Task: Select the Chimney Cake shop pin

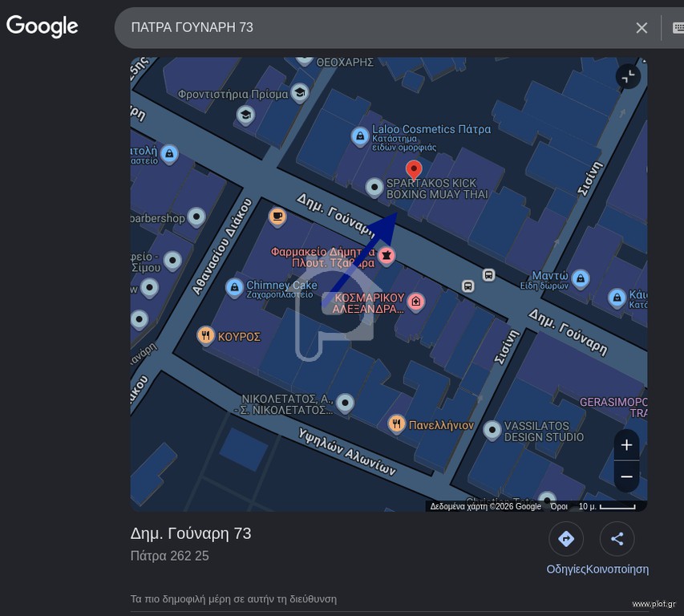Action: 234,287
